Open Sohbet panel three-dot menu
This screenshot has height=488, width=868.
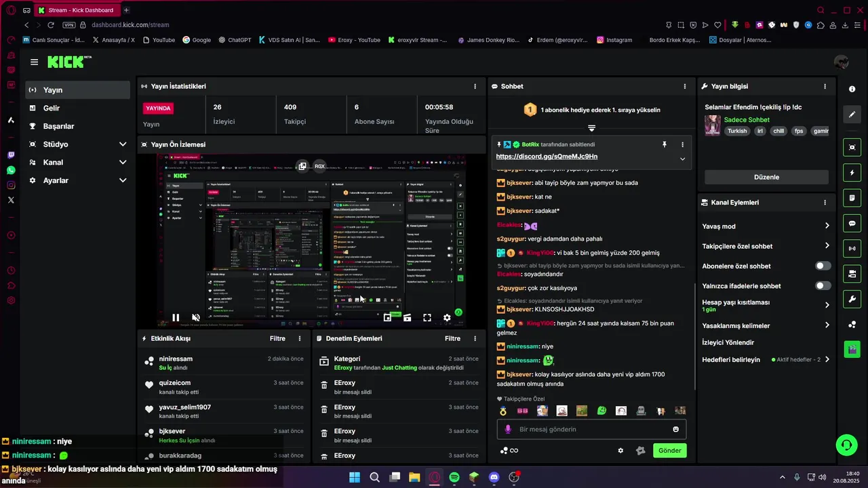coord(685,87)
